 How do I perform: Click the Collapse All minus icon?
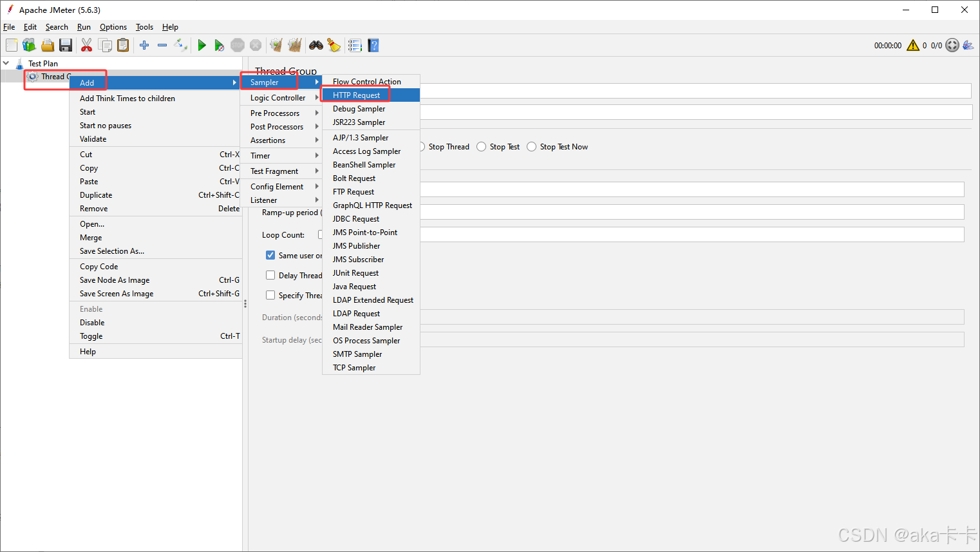pyautogui.click(x=162, y=45)
